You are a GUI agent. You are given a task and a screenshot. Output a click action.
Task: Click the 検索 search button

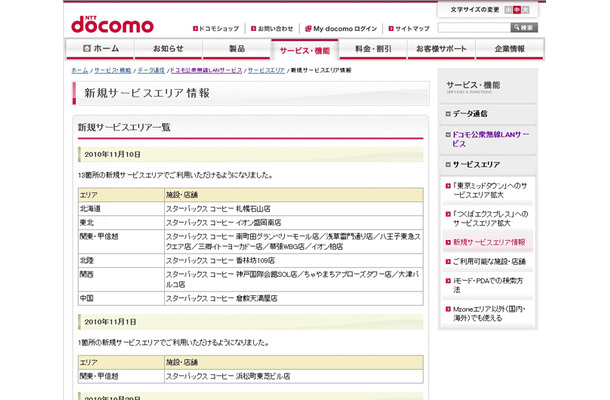click(524, 28)
